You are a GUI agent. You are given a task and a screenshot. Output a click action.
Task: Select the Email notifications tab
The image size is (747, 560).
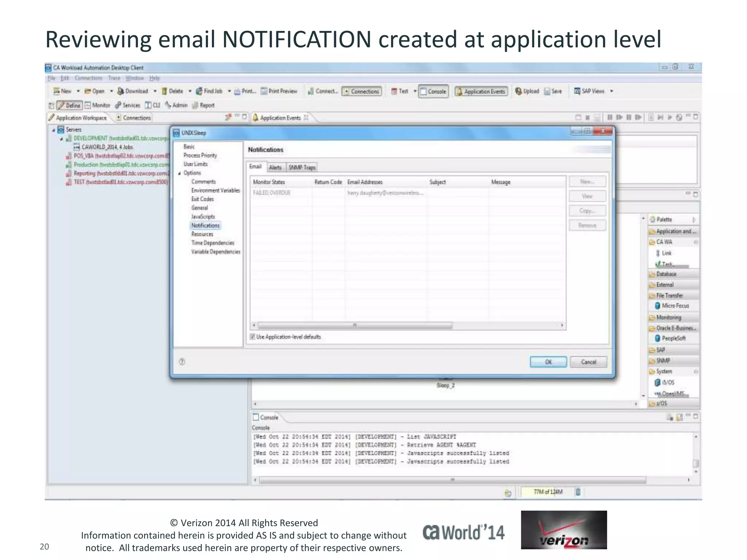pos(255,167)
